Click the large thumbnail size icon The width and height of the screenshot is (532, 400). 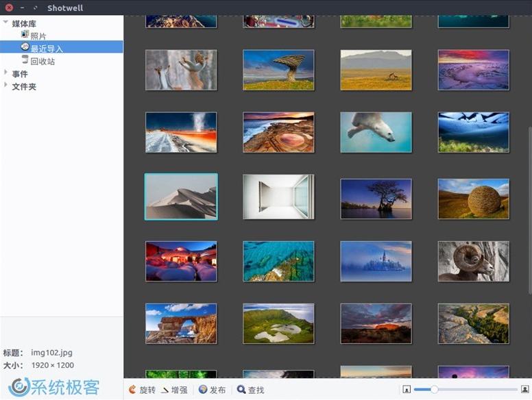pos(524,390)
